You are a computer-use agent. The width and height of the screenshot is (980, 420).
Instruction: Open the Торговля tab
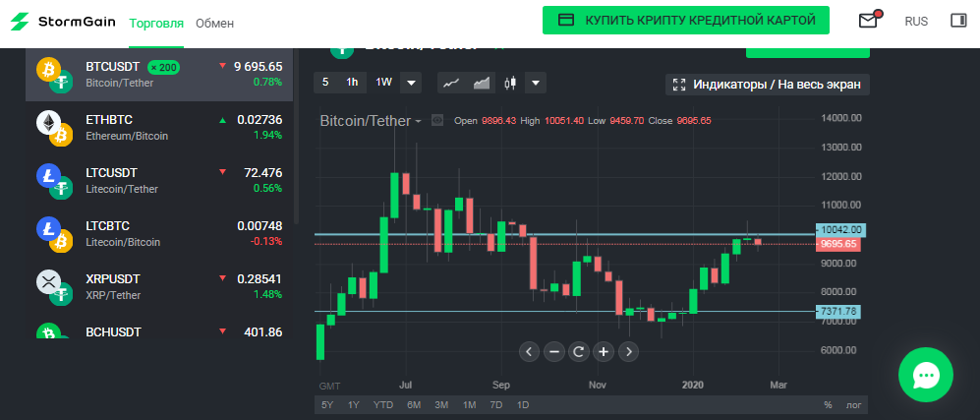click(x=156, y=24)
